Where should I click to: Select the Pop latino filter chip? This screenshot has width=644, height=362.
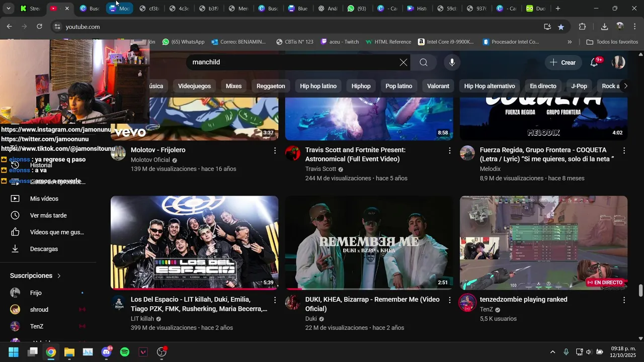[x=398, y=86]
